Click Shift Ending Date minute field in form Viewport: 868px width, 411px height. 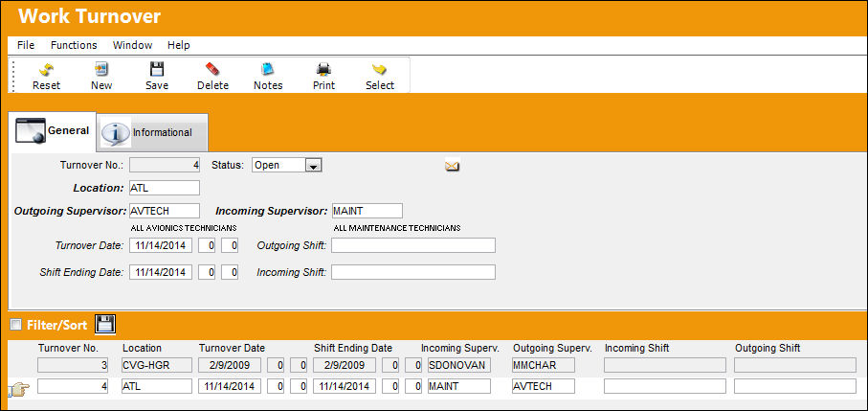click(230, 272)
